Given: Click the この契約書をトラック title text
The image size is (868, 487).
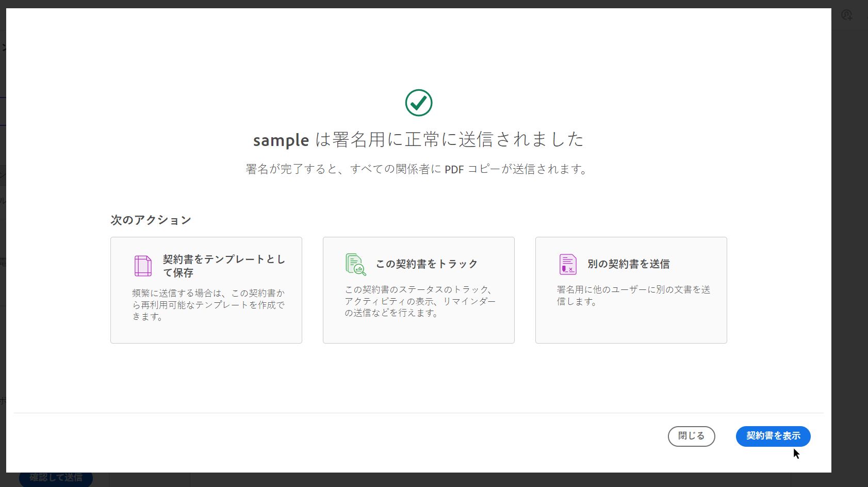Looking at the screenshot, I should (427, 263).
